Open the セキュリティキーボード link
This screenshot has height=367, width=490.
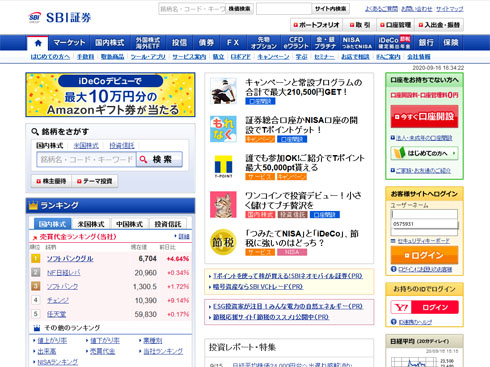pyautogui.click(x=423, y=241)
